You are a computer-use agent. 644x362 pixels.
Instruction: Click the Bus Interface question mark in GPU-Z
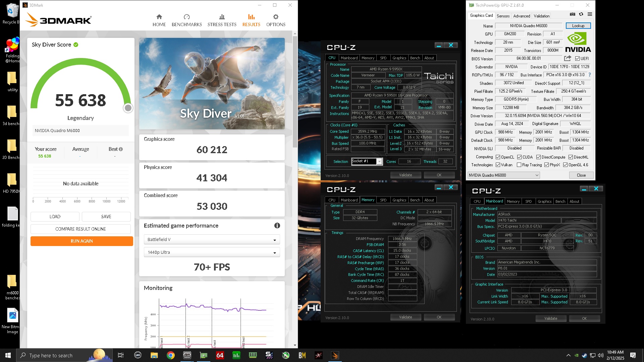[590, 75]
